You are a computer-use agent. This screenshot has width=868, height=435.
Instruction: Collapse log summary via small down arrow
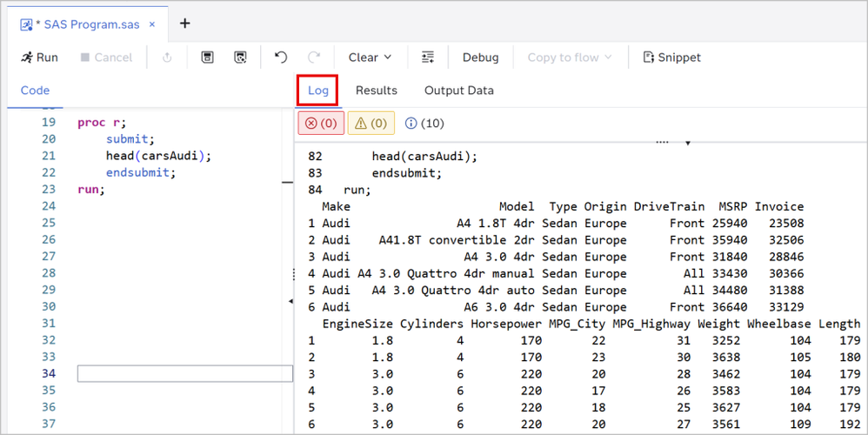pyautogui.click(x=688, y=144)
